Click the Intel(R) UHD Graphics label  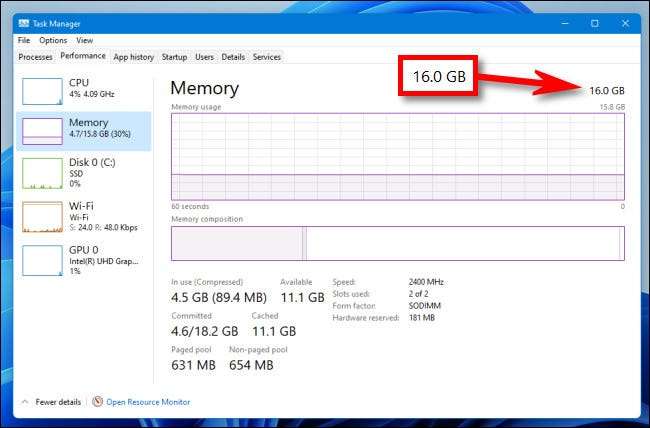(104, 261)
